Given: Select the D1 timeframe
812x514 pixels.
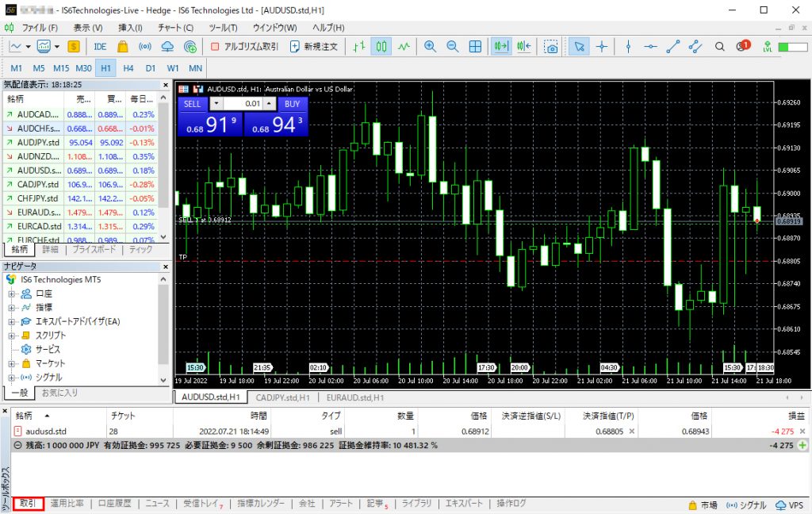Looking at the screenshot, I should (x=151, y=68).
